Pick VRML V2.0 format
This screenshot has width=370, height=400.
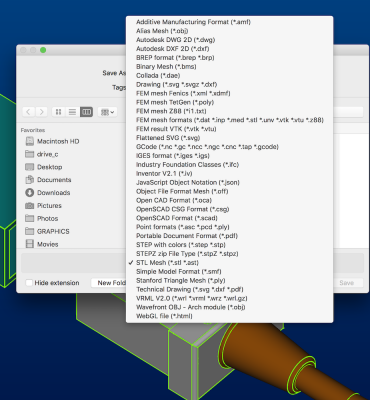pos(229,298)
